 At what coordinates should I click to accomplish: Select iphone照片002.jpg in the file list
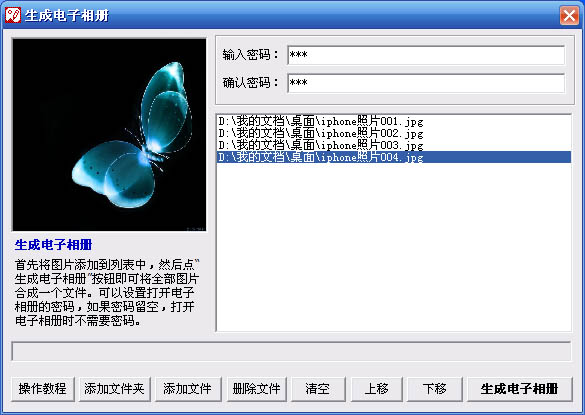[394, 133]
